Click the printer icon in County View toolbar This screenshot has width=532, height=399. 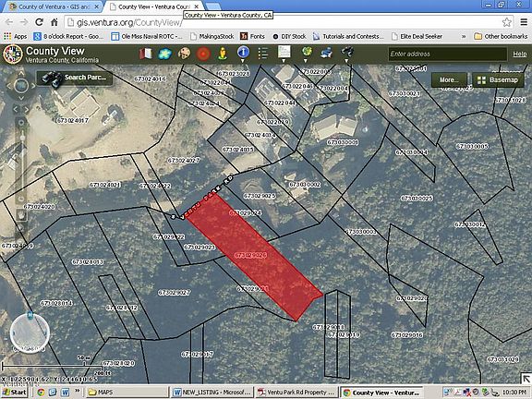point(326,53)
